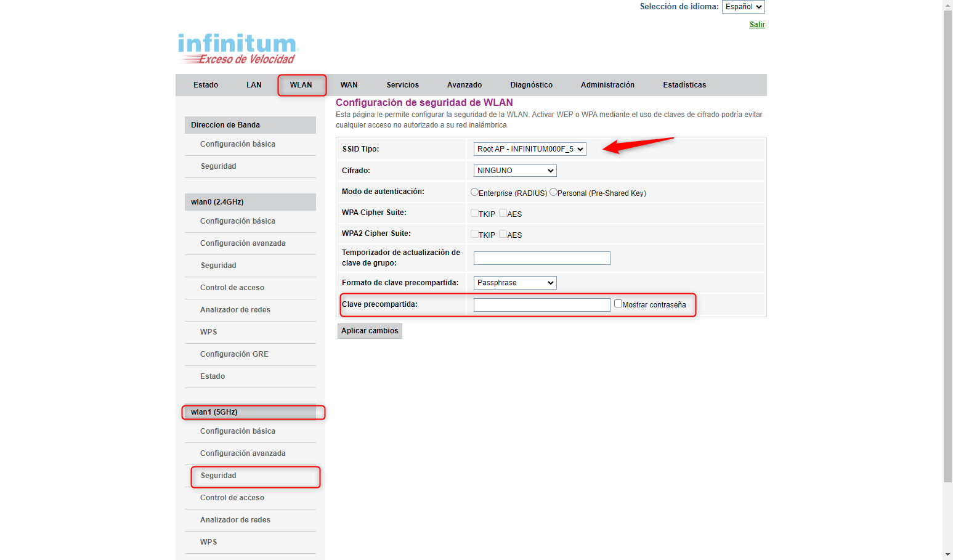This screenshot has width=953, height=560.
Task: Check the AES box for WPA2 Cipher Suite
Action: pos(503,234)
